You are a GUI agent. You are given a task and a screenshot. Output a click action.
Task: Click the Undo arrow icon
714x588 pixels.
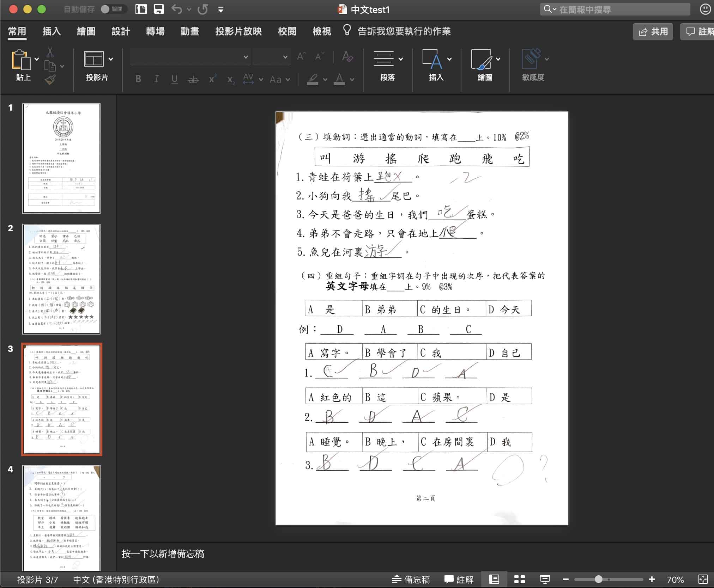click(177, 11)
